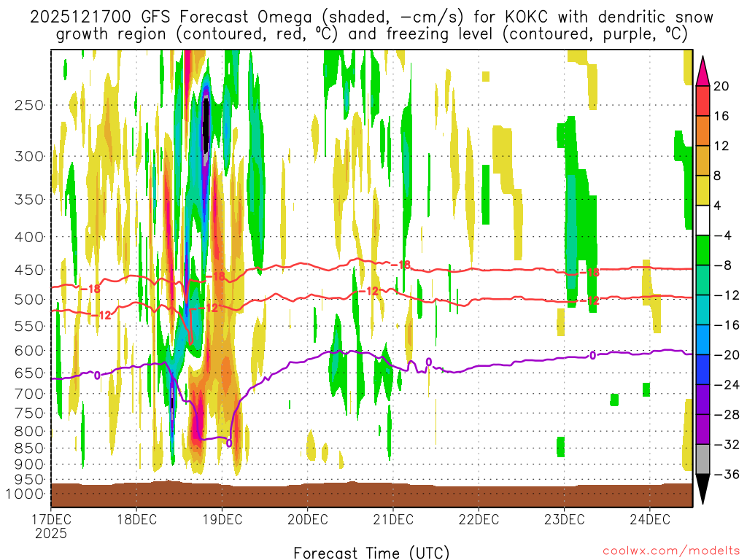This screenshot has height=560, width=747.
Task: Click the brown terrain band at chart bottom
Action: pyautogui.click(x=371, y=495)
